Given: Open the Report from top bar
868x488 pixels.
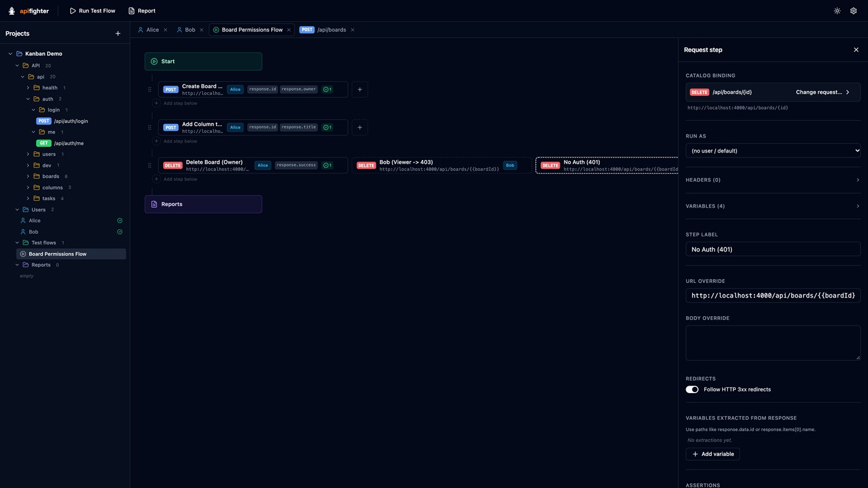Looking at the screenshot, I should [141, 11].
